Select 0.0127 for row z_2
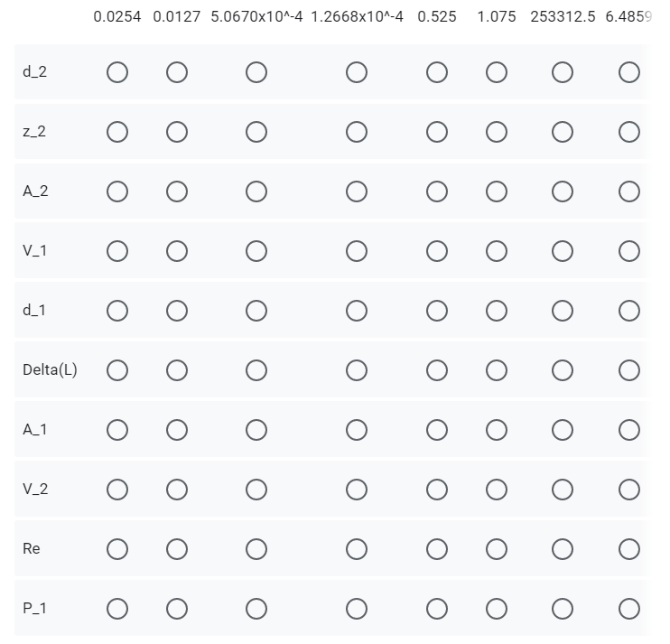Viewport: 670px width, 644px height. pos(177,132)
